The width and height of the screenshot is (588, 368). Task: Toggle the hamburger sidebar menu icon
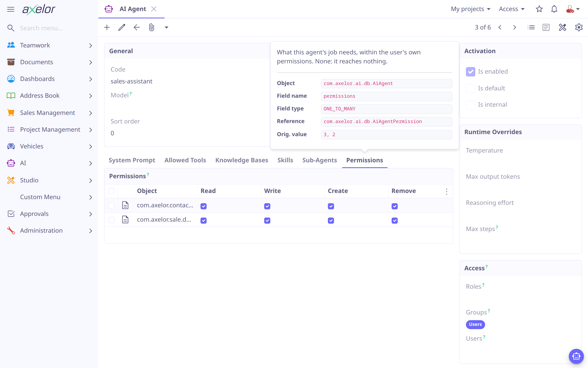[x=11, y=9]
